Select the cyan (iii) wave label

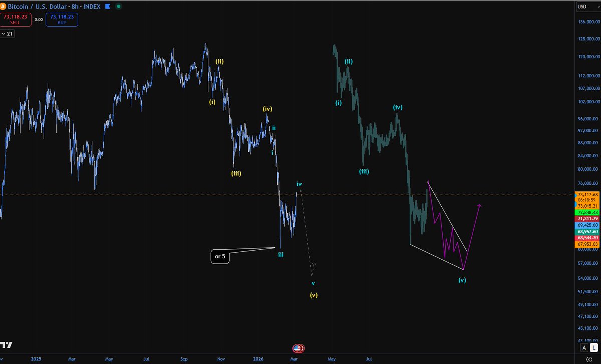click(364, 171)
